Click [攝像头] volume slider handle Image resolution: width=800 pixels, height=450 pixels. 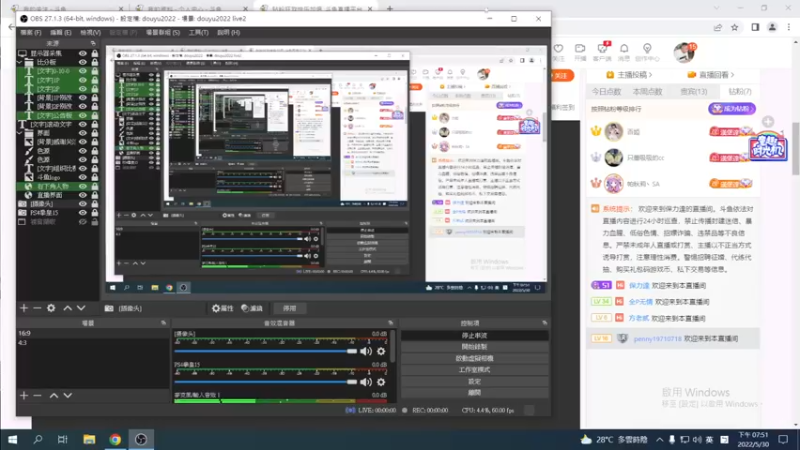coord(352,351)
